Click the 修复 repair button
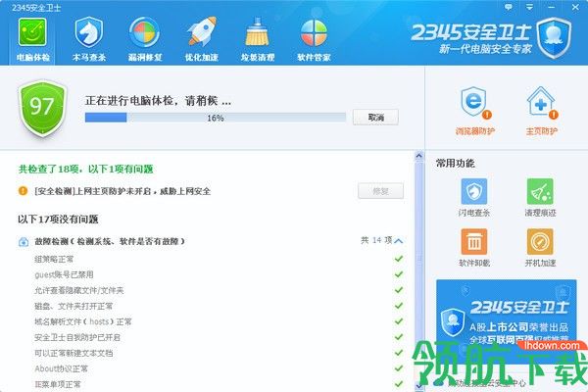Image resolution: width=588 pixels, height=392 pixels. (380, 191)
